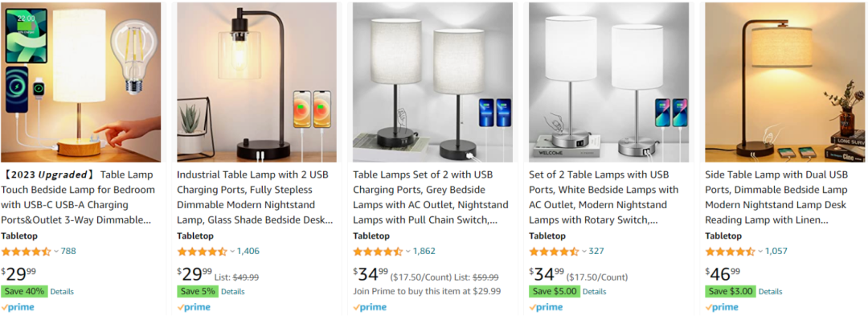Click the star rating of the Side Table Lamp
Screen dimensions: 868x316
pos(730,251)
